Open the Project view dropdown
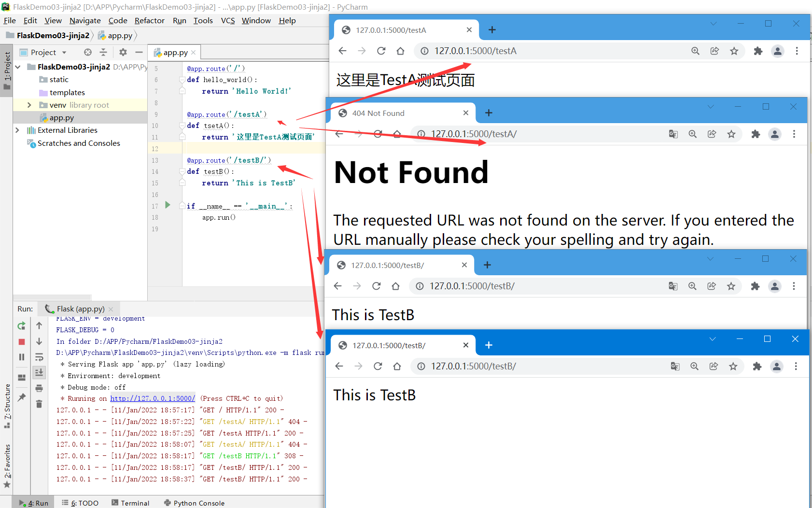Screen dimensions: 812x508 (x=64, y=52)
